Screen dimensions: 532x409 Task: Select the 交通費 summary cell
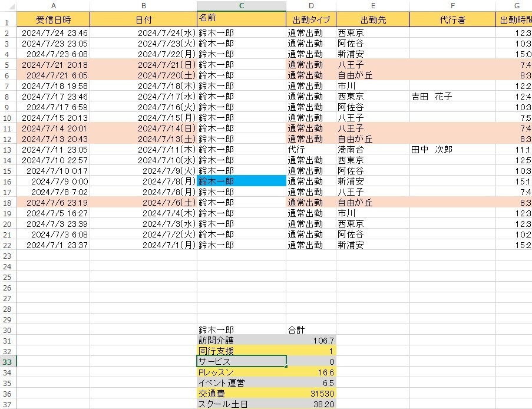pyautogui.click(x=241, y=394)
